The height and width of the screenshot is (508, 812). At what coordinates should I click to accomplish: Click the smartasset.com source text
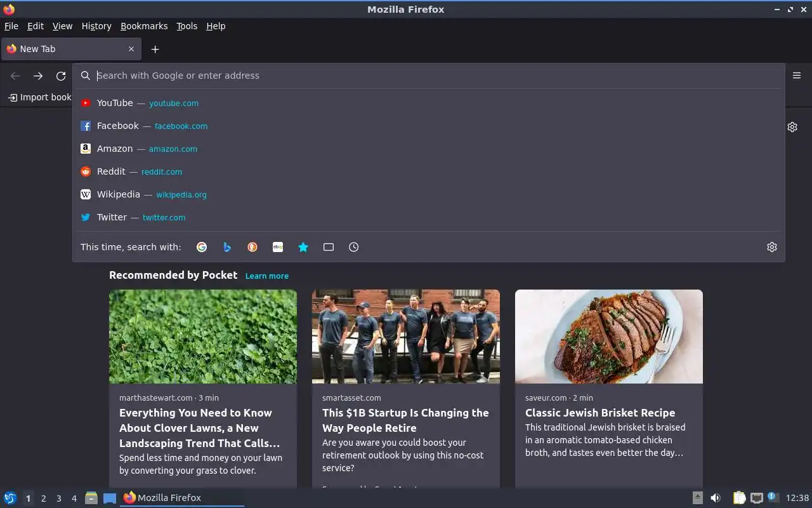pos(351,398)
